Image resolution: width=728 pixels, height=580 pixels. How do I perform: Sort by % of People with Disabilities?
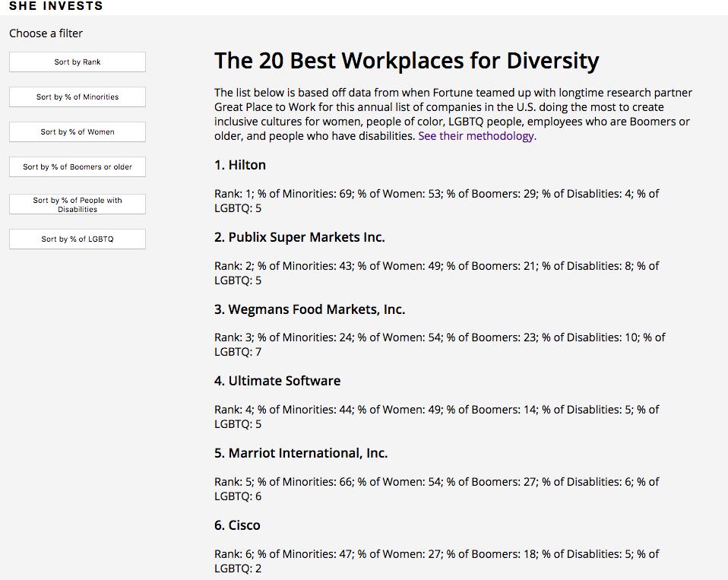(x=77, y=204)
